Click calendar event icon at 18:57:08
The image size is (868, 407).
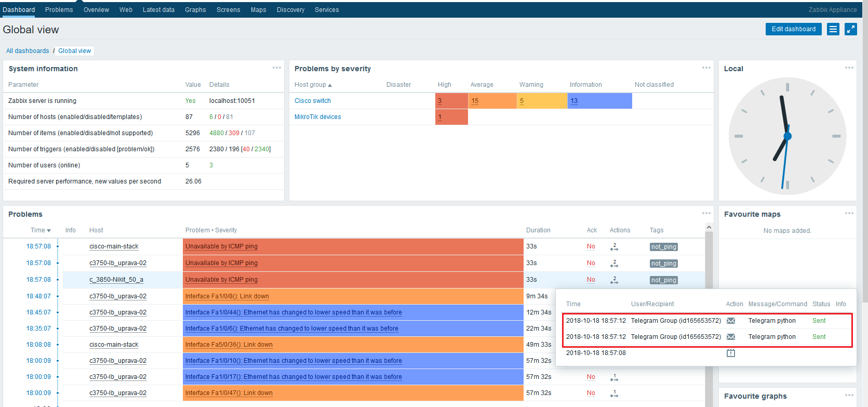[731, 353]
